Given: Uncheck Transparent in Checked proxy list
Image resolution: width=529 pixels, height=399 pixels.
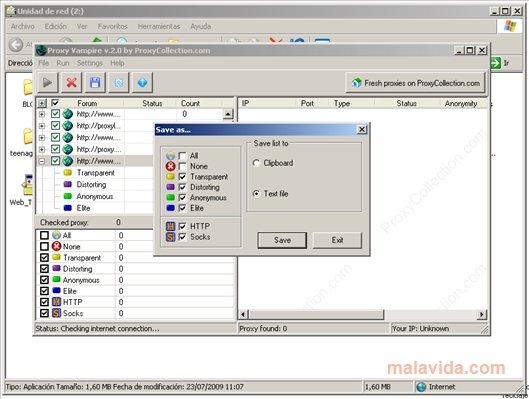Looking at the screenshot, I should tap(44, 258).
